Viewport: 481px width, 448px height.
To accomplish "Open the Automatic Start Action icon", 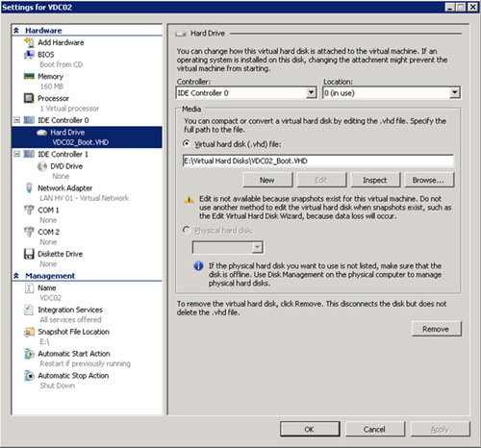I will tap(29, 354).
